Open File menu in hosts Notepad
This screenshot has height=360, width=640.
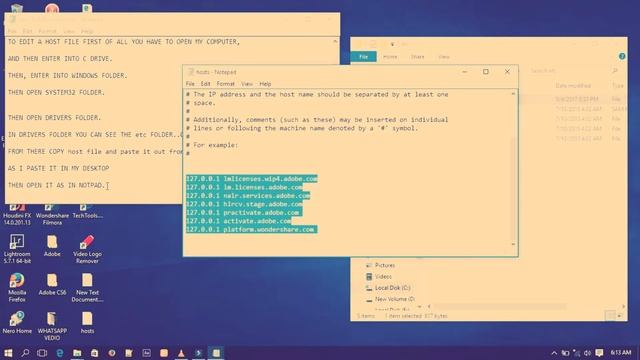(x=190, y=84)
